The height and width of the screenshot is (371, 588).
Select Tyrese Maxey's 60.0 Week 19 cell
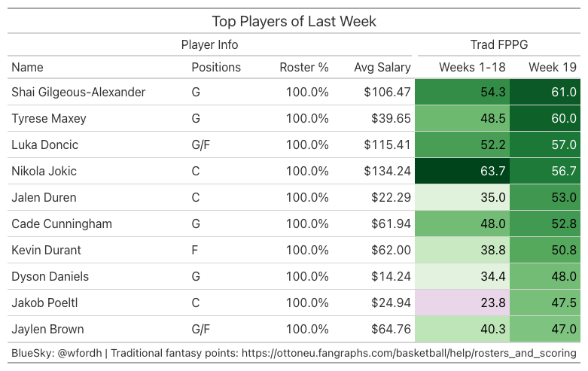(x=545, y=118)
